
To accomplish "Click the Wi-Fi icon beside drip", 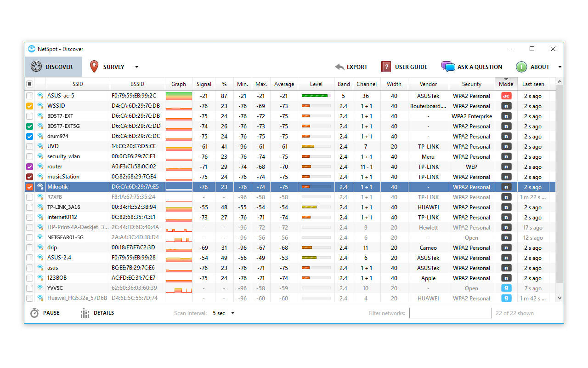I will tap(40, 247).
